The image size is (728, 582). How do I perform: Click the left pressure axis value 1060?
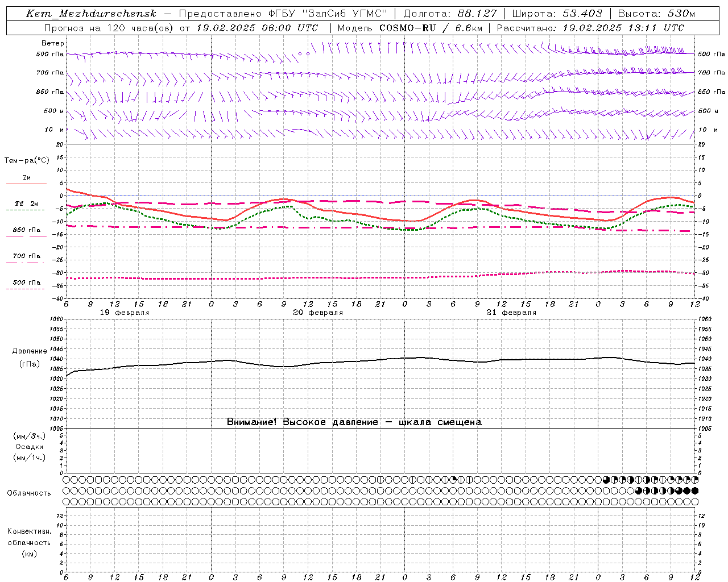[x=56, y=319]
